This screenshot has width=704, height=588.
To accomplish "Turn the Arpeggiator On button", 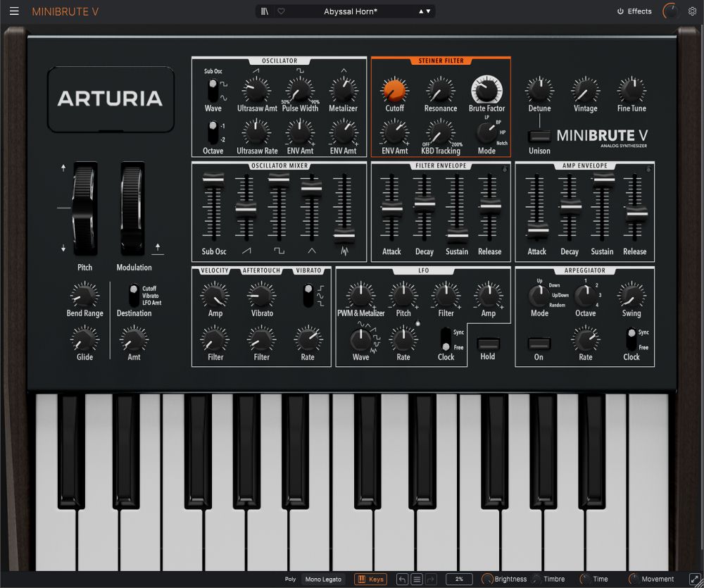I will (x=539, y=344).
